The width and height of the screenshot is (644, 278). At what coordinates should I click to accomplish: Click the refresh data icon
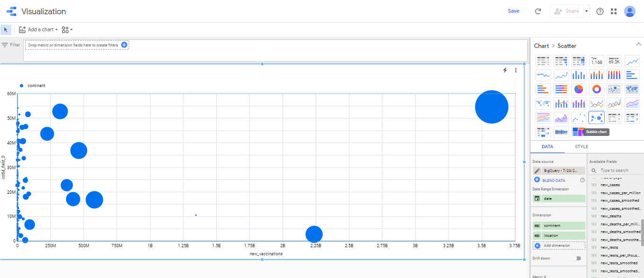pos(538,11)
